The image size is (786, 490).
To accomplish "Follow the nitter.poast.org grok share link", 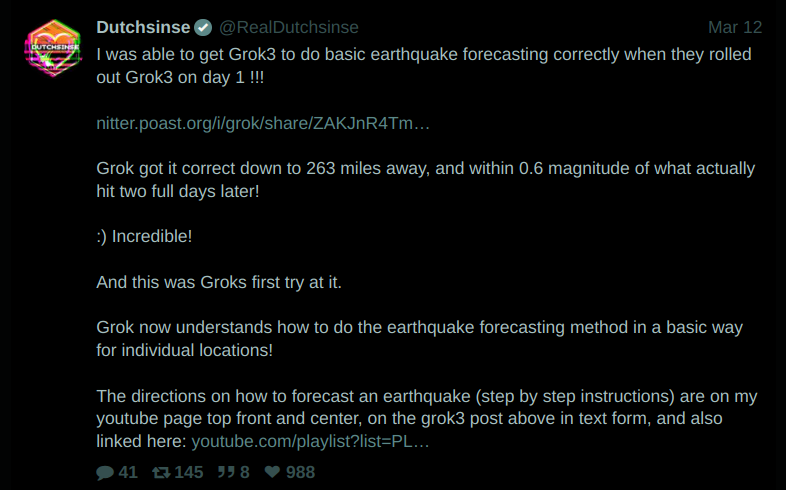I will click(263, 123).
